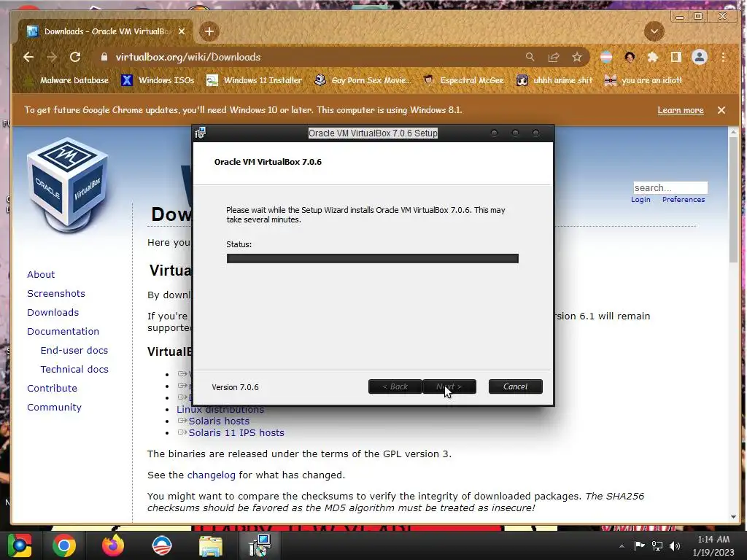Viewport: 747px width, 560px height.
Task: Open the volume speaker tray icon
Action: pyautogui.click(x=675, y=546)
